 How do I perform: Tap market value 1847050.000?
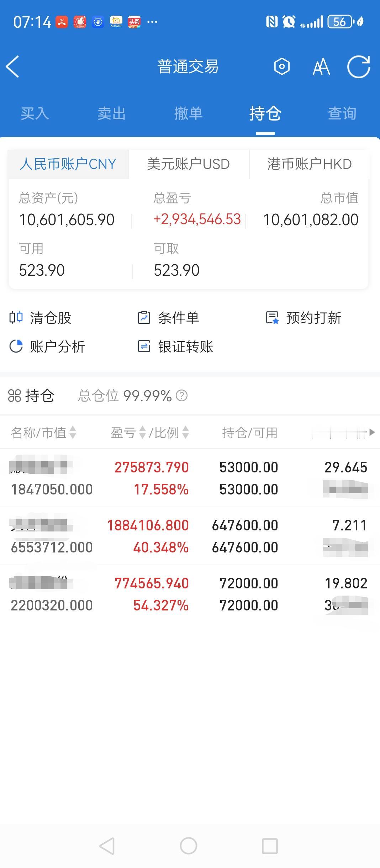click(52, 489)
